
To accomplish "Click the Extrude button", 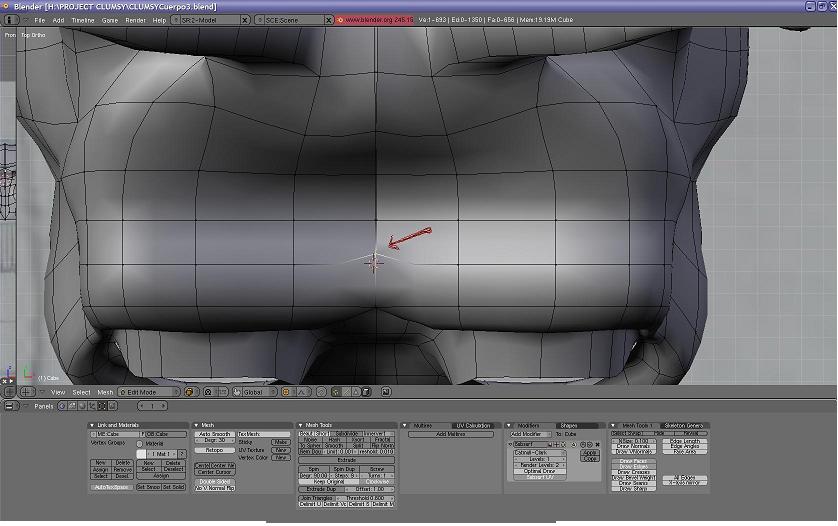I will [346, 460].
